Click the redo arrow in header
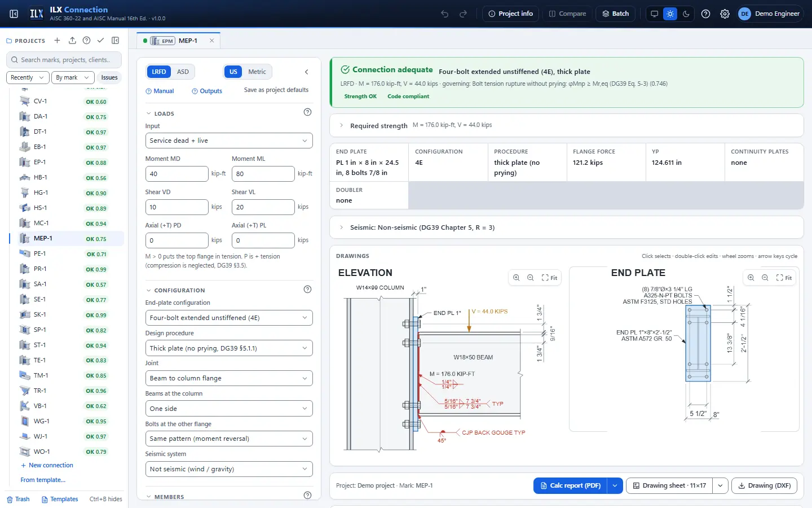The width and height of the screenshot is (812, 508). [x=464, y=14]
